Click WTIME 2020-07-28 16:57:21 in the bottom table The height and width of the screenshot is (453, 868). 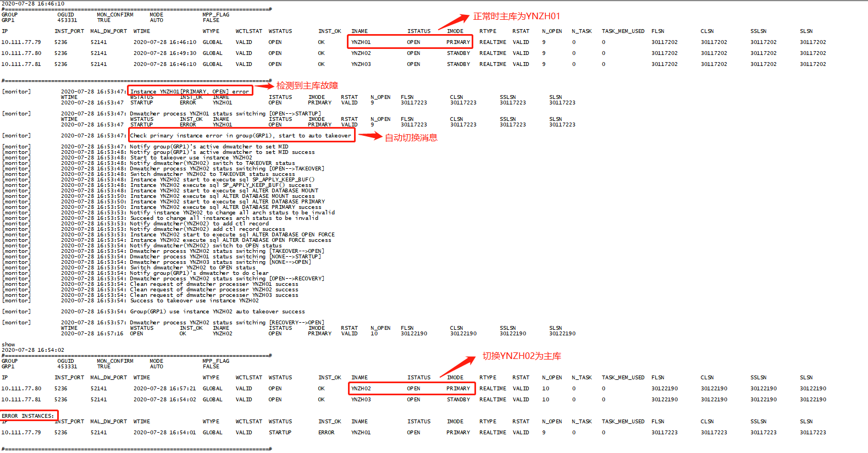click(164, 389)
